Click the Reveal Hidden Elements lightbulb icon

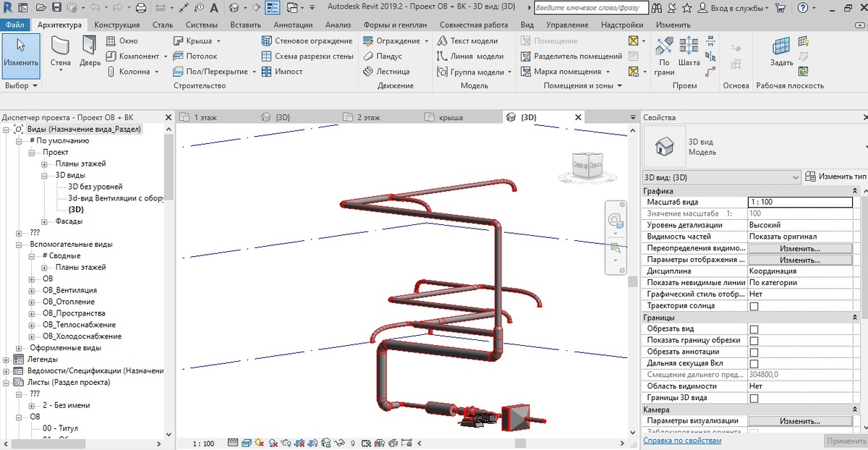(352, 443)
